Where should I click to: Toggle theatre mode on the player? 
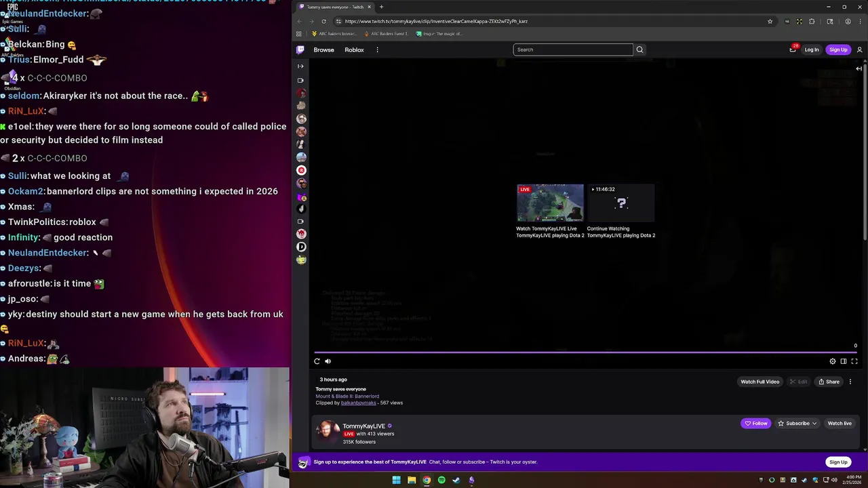(x=844, y=361)
